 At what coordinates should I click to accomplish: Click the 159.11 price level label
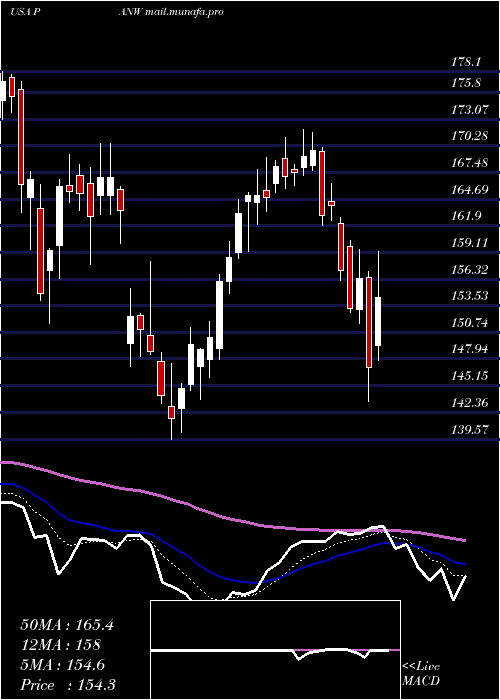(469, 242)
